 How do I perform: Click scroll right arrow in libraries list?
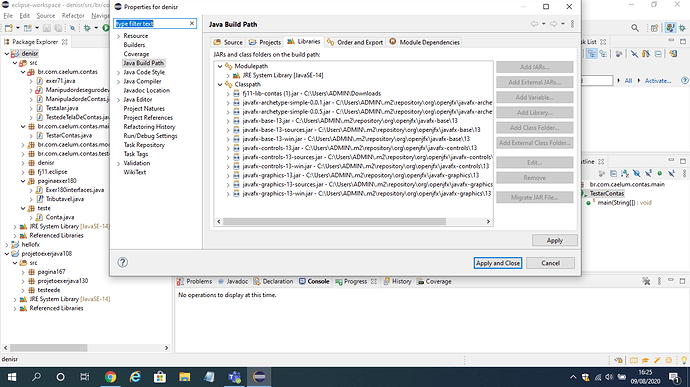pyautogui.click(x=488, y=221)
